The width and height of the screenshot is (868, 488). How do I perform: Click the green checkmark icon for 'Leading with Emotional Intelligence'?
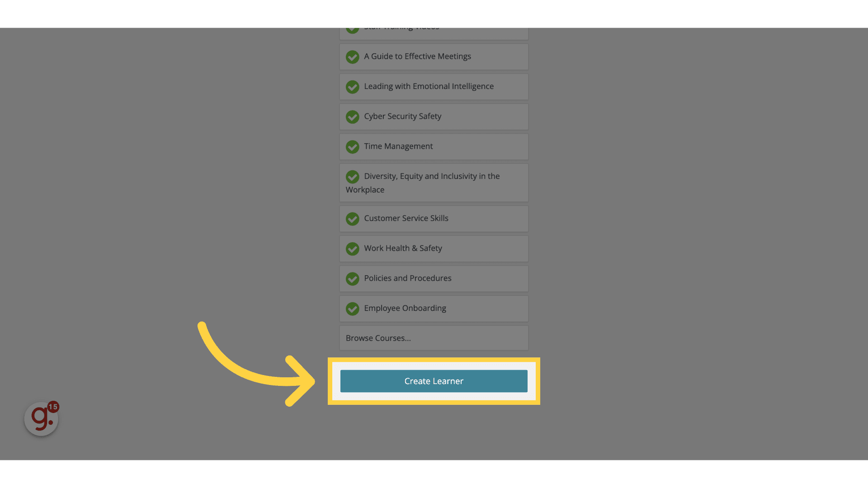pyautogui.click(x=352, y=86)
